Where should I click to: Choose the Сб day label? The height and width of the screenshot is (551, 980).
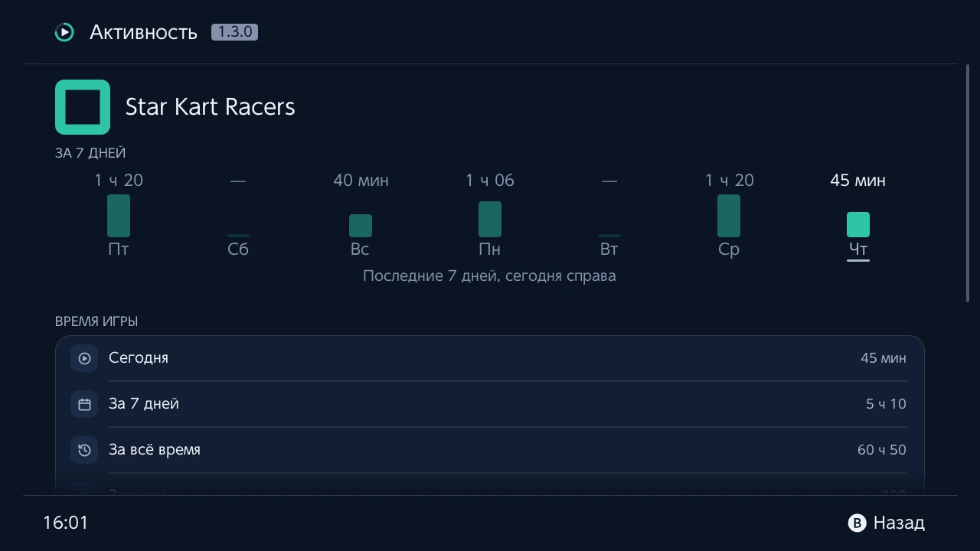coord(238,249)
